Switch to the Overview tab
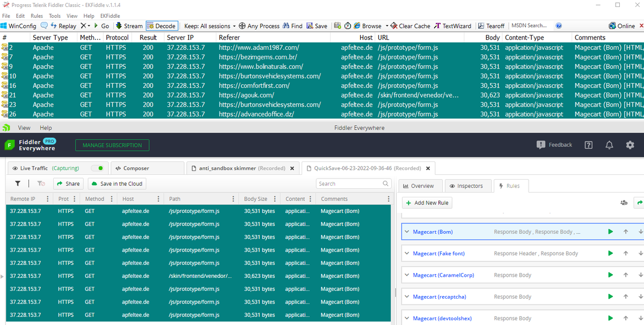The height and width of the screenshot is (325, 644). click(422, 186)
